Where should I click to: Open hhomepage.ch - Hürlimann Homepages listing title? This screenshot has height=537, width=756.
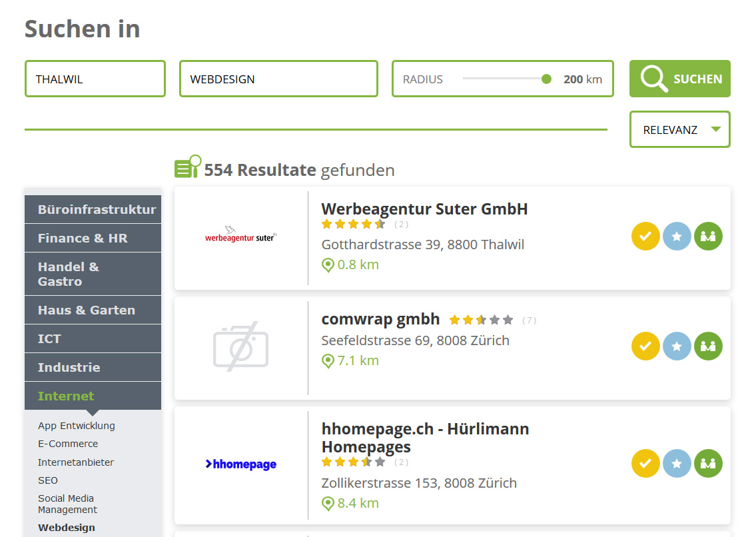pyautogui.click(x=425, y=438)
